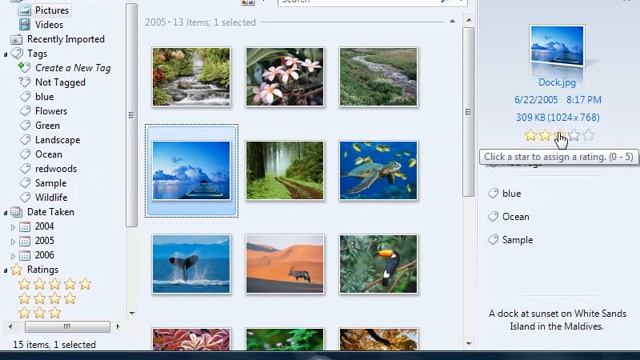The height and width of the screenshot is (360, 640).
Task: Filter by the Sample tag in sidebar
Action: pyautogui.click(x=51, y=183)
